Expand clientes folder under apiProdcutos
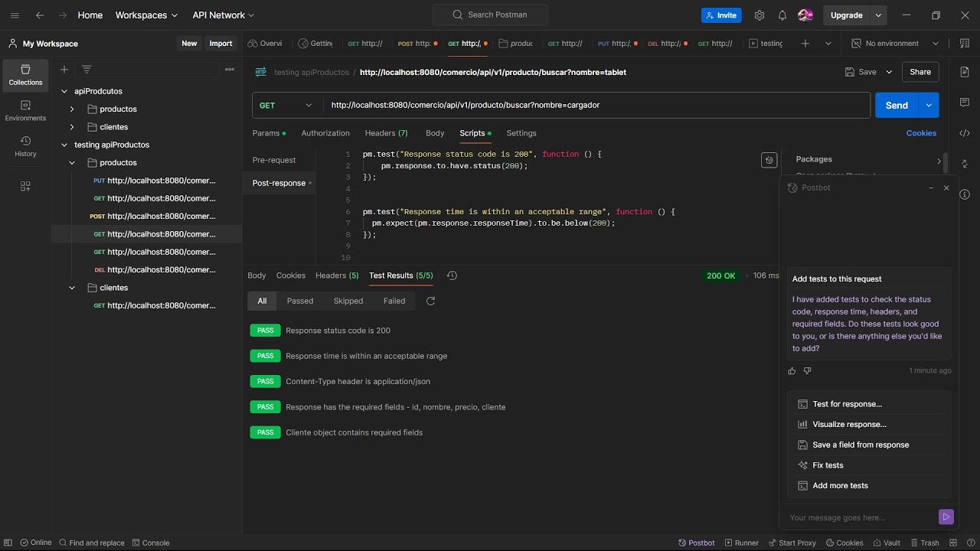980x551 pixels. click(72, 127)
